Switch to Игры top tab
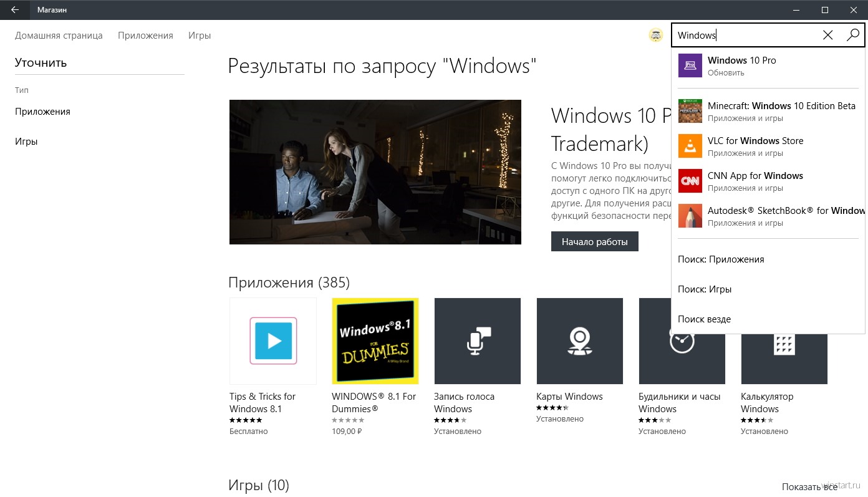 click(200, 36)
